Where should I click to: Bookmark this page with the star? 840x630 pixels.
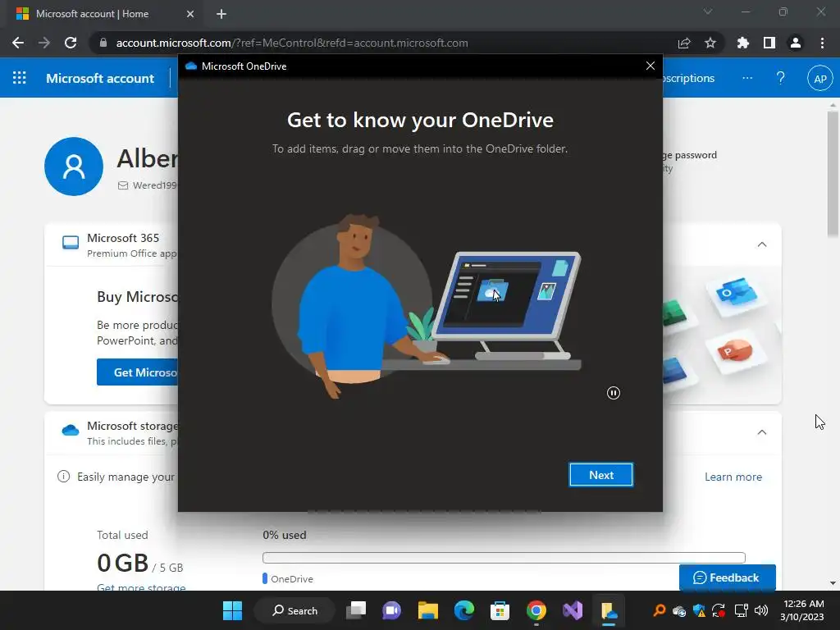[x=710, y=43]
